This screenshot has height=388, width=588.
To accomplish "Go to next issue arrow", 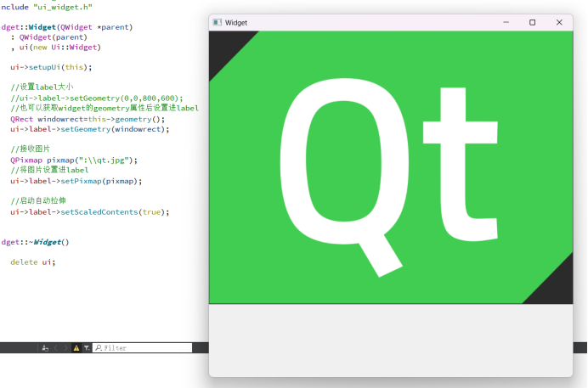I will click(x=65, y=348).
